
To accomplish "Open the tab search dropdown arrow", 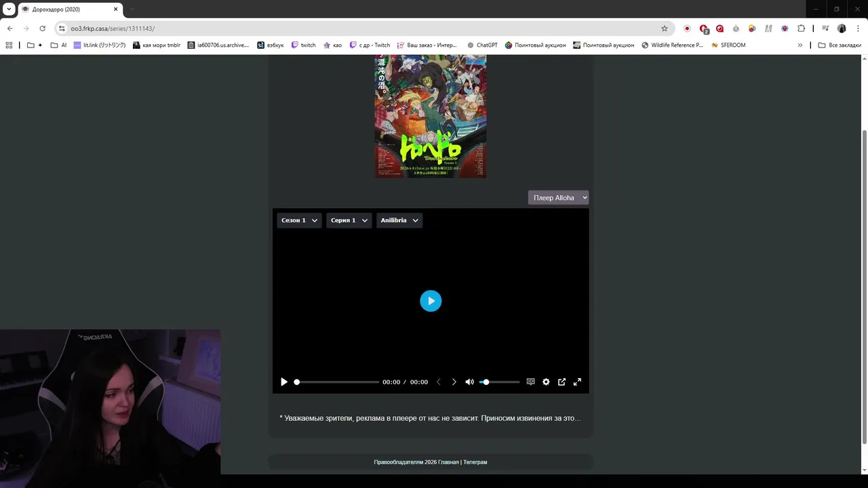I will [x=9, y=9].
